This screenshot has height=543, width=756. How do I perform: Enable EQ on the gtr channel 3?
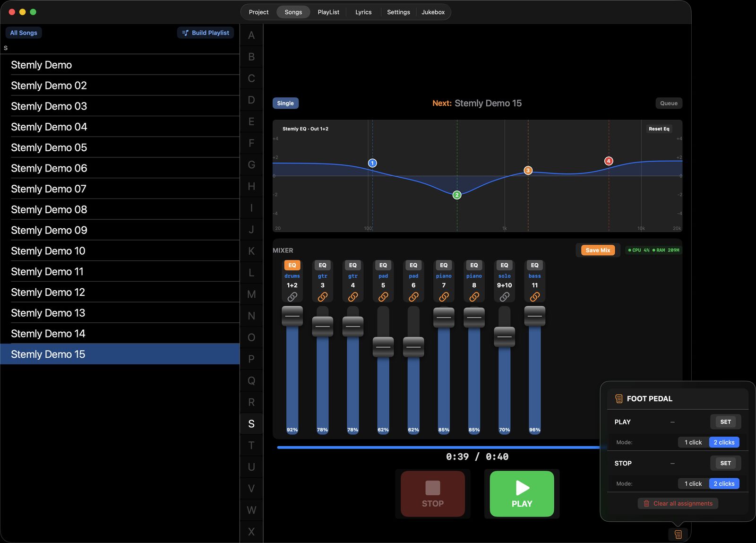pyautogui.click(x=323, y=265)
